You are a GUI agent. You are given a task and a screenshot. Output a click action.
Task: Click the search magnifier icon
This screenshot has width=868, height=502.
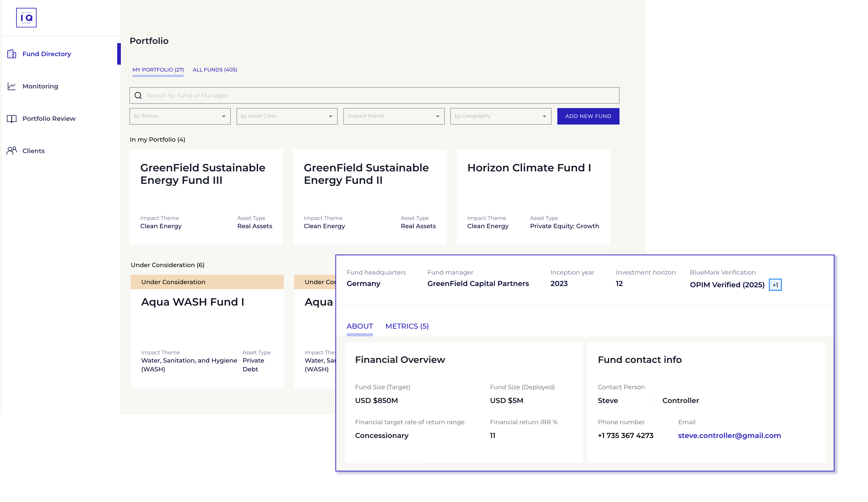pyautogui.click(x=138, y=95)
